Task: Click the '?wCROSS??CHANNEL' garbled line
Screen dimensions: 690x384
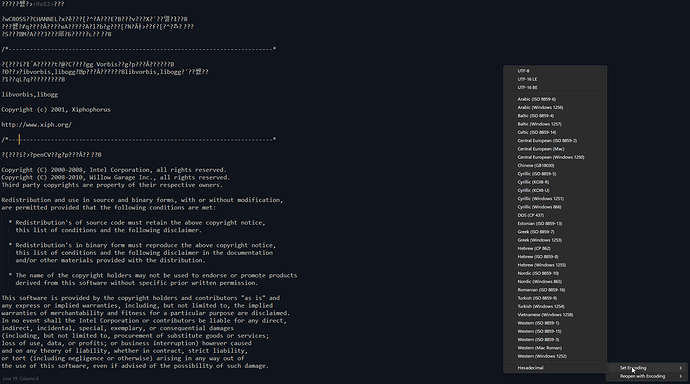Action: (94, 19)
